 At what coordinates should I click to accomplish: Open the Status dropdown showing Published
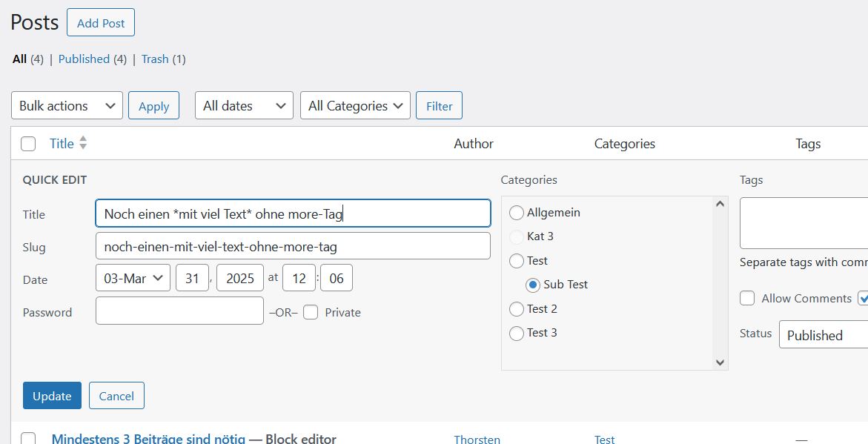[x=821, y=335]
